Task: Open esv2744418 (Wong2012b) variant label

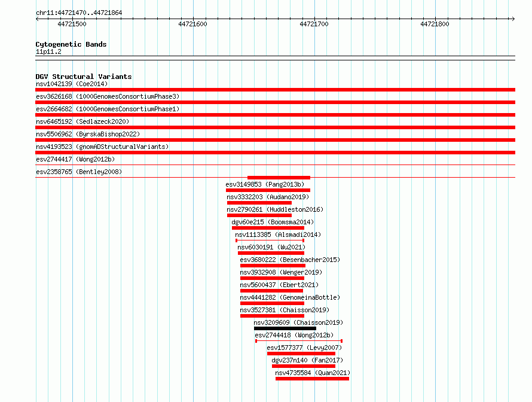Action: point(295,335)
